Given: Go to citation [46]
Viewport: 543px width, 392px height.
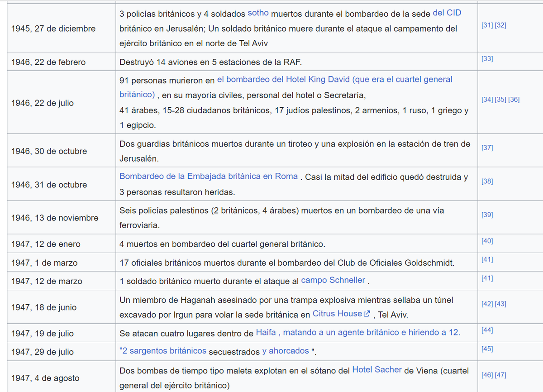Looking at the screenshot, I should click(487, 375).
